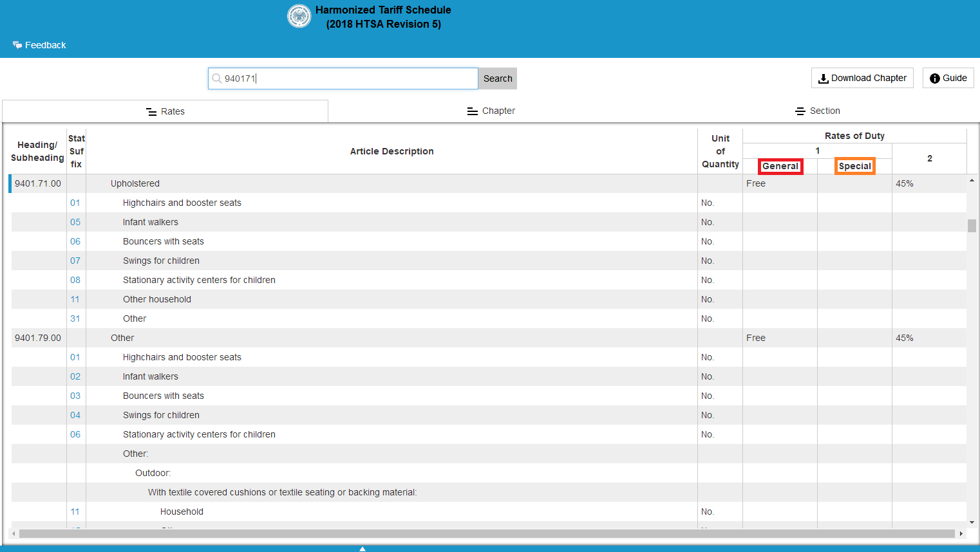Open the Guide
Viewport: 980px width, 552px height.
click(948, 78)
